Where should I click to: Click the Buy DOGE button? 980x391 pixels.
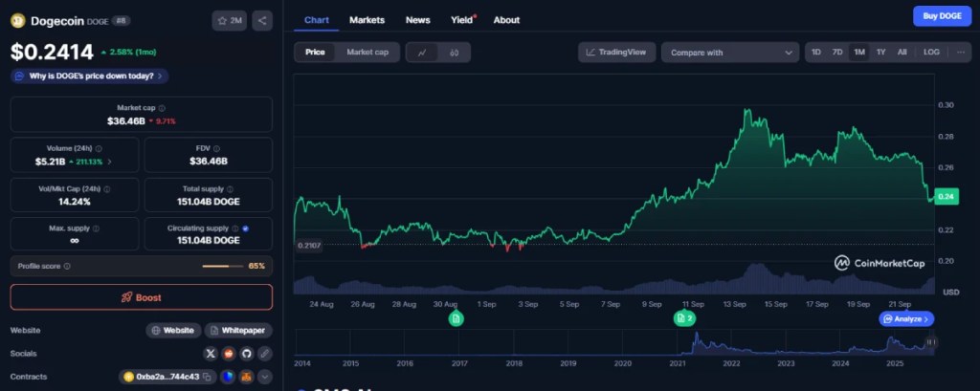(x=942, y=16)
